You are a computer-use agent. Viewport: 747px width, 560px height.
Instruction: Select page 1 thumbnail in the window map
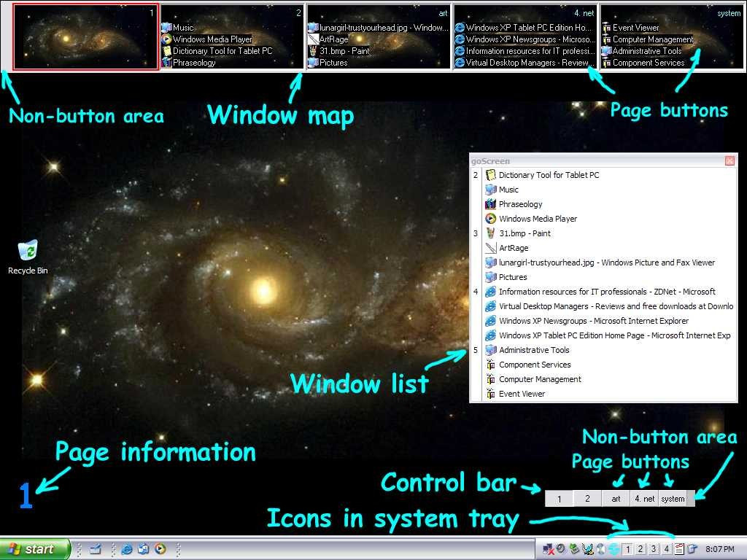[x=86, y=37]
